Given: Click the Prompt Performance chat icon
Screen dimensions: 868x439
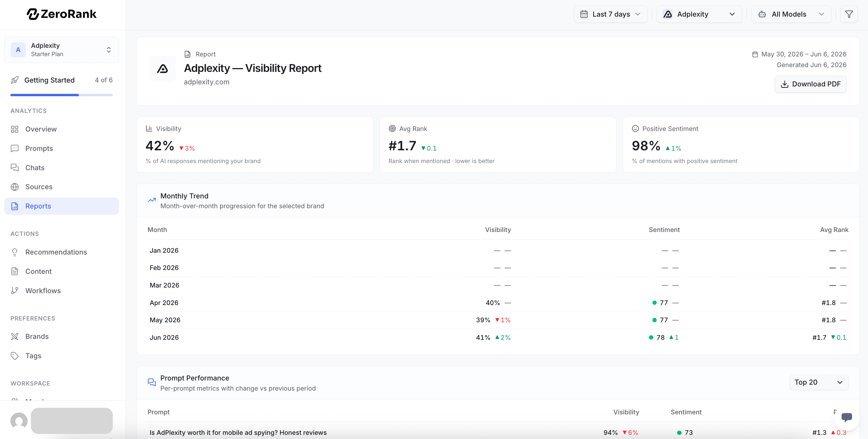Looking at the screenshot, I should click(x=152, y=382).
